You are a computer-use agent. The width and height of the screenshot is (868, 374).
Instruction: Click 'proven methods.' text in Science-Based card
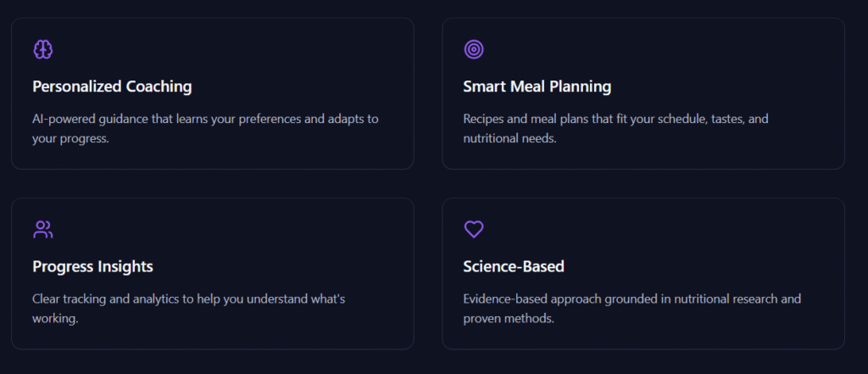(509, 318)
